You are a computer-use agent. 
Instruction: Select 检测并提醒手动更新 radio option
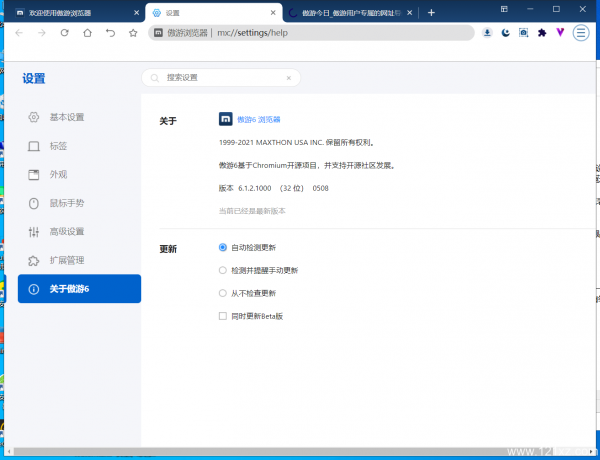click(222, 270)
